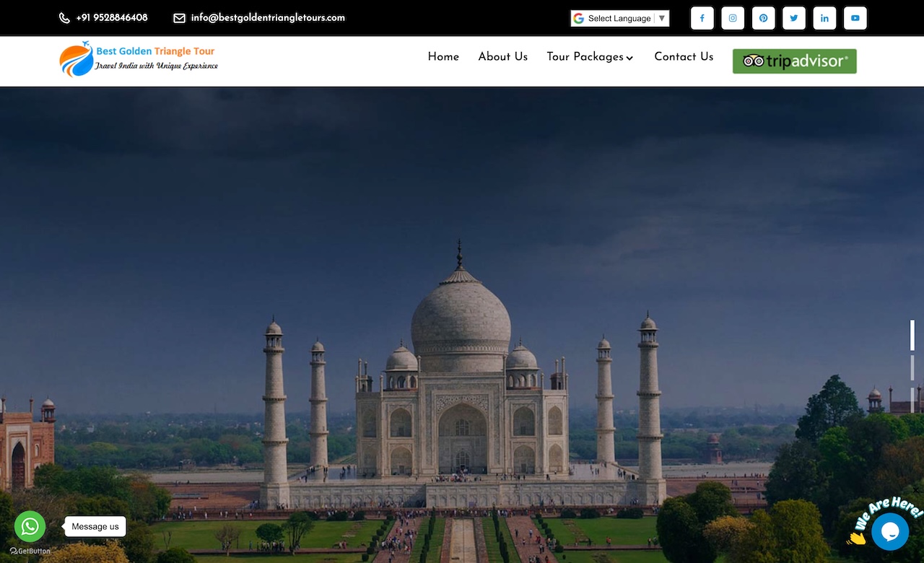
Task: Open the LinkedIn social icon
Action: click(x=824, y=18)
